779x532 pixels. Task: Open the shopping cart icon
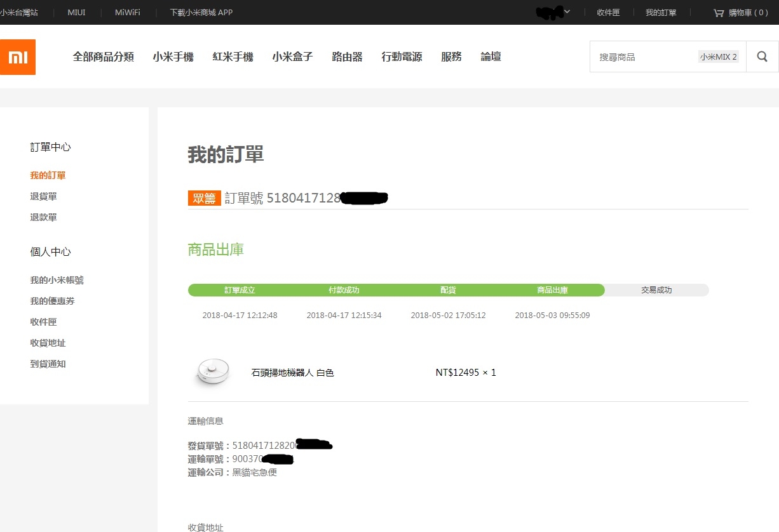pyautogui.click(x=719, y=13)
